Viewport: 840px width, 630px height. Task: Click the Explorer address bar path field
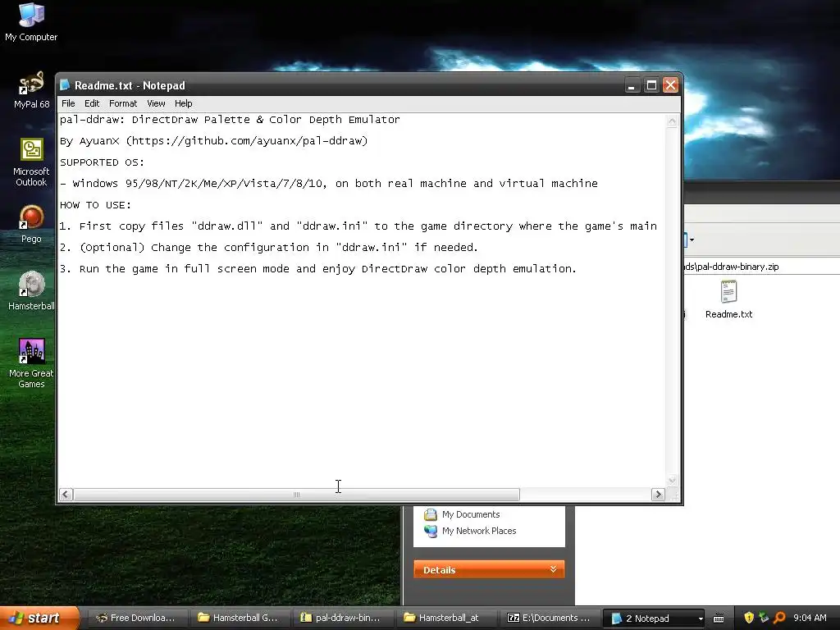tap(760, 267)
